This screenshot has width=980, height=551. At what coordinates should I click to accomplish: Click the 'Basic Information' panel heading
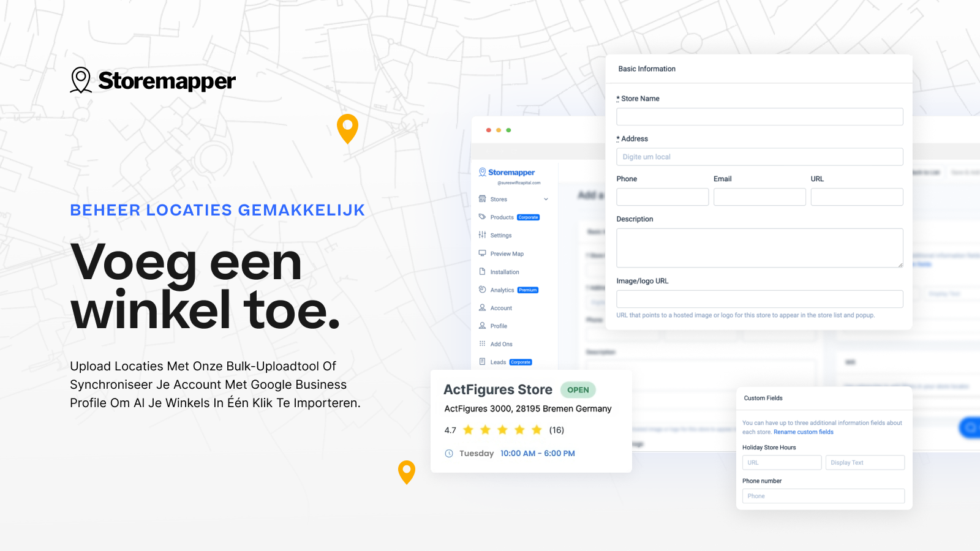coord(647,69)
